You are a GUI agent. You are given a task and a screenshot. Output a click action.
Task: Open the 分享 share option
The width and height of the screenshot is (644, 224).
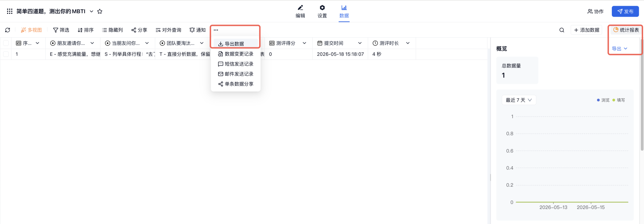[x=139, y=30]
